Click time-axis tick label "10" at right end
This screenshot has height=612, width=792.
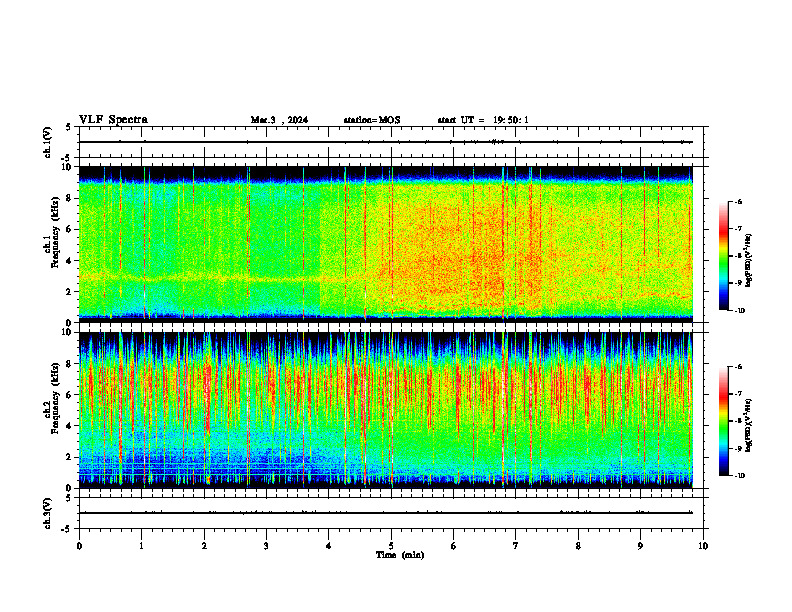click(x=703, y=546)
